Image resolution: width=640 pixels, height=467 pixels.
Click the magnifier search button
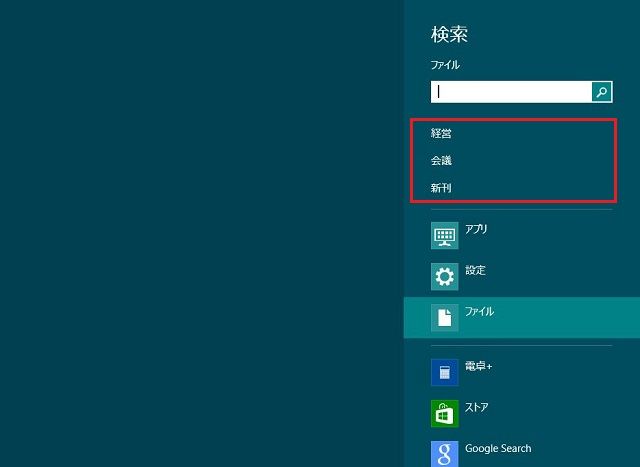coord(602,92)
